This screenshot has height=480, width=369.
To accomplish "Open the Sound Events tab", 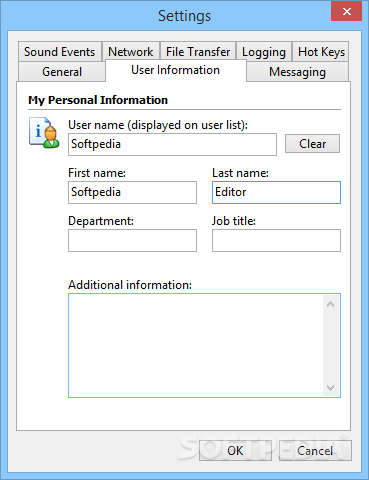I will (60, 52).
